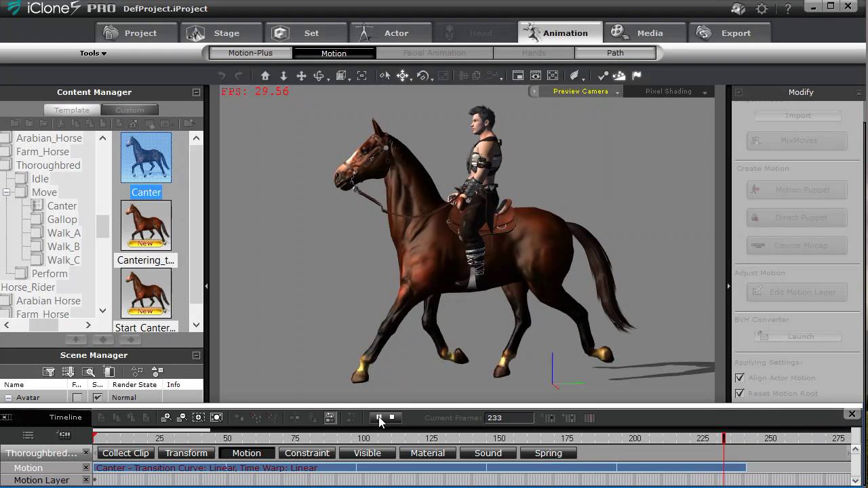The width and height of the screenshot is (868, 488).
Task: Collapse the Scene Manager panel
Action: pos(196,355)
